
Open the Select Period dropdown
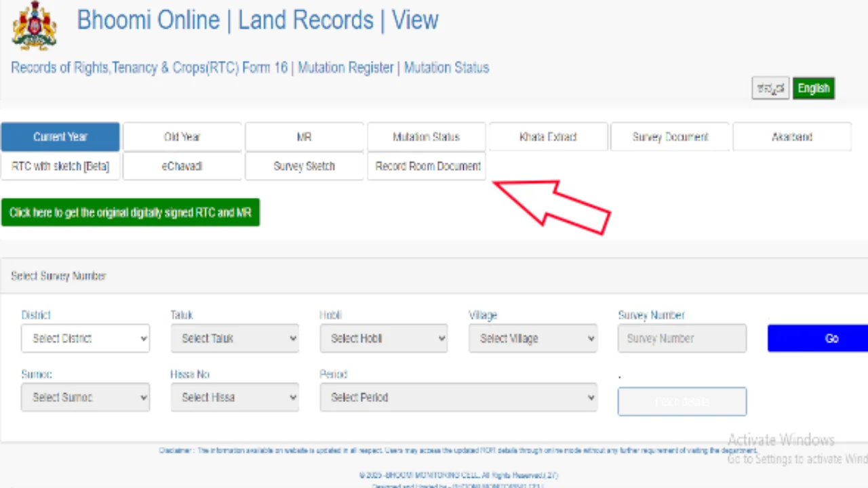tap(458, 397)
